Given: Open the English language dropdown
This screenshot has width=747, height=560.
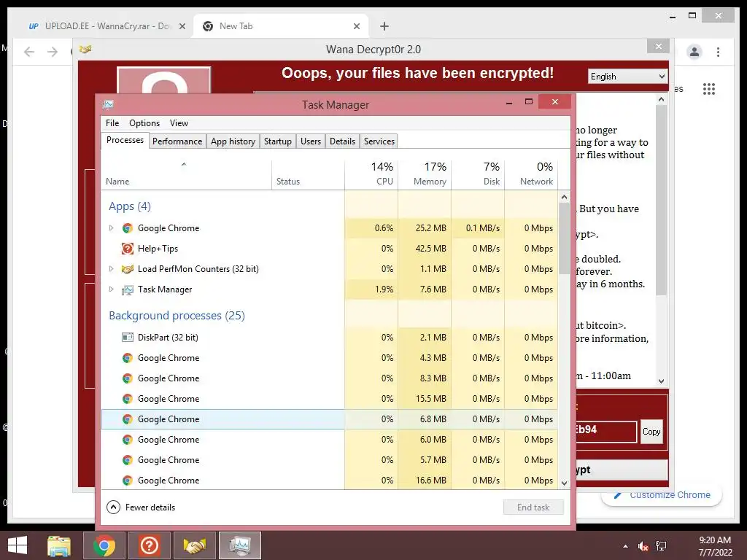Looking at the screenshot, I should 627,77.
